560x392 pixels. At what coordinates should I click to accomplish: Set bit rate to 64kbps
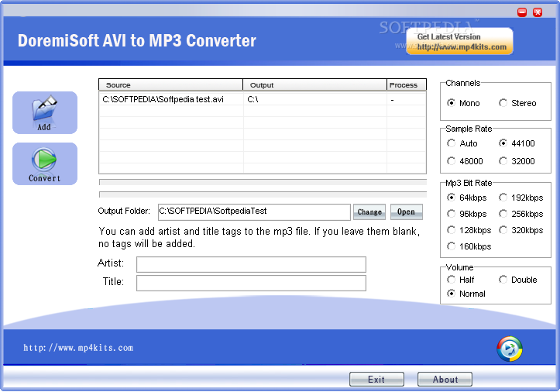tap(467, 198)
